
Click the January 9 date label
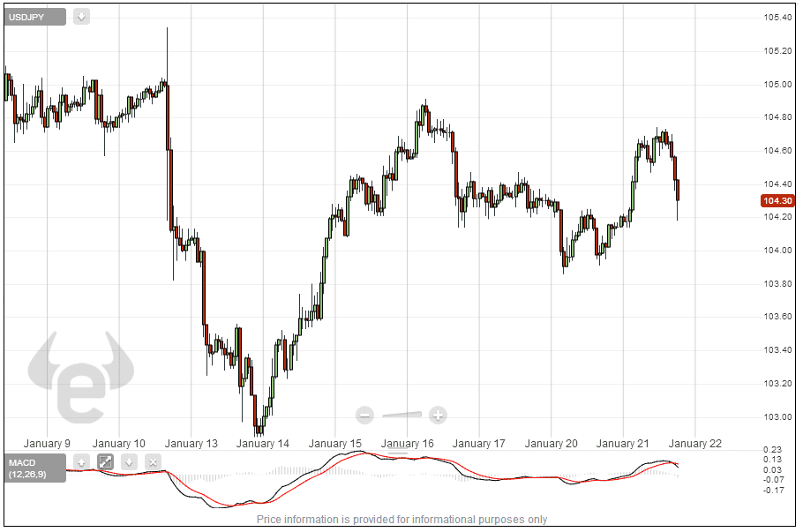47,444
